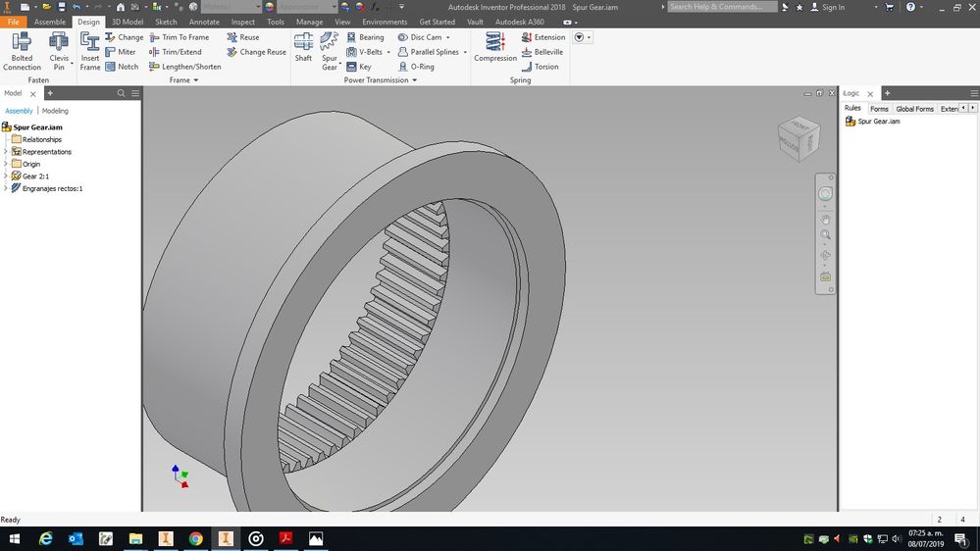Switch to the 3D Model tab

click(x=128, y=22)
